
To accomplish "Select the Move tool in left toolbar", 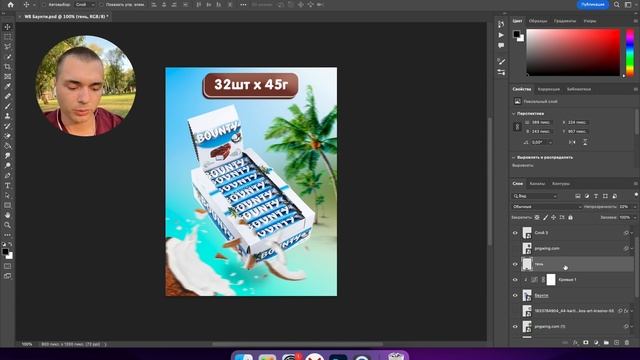I will [x=7, y=27].
